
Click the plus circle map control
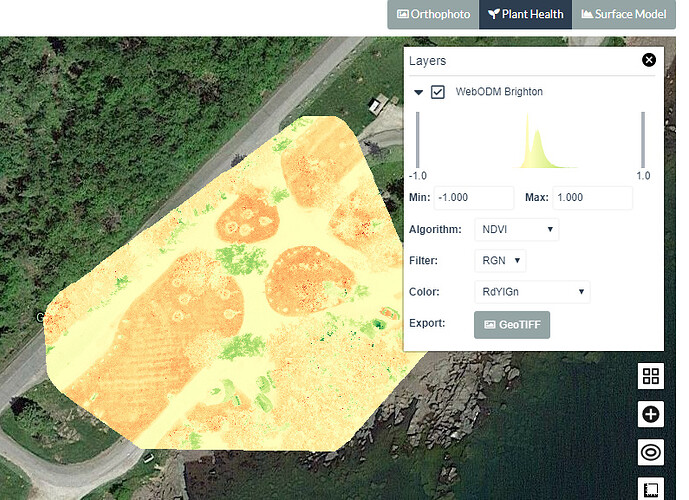tap(651, 414)
